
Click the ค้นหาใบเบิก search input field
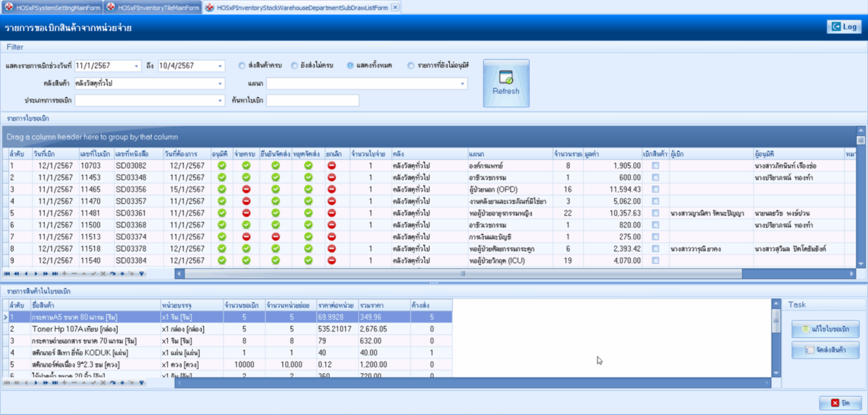[x=312, y=100]
